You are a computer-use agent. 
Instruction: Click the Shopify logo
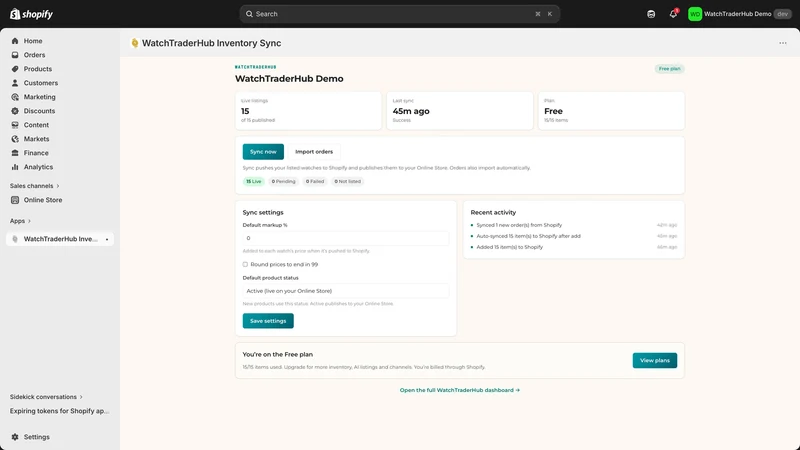31,14
